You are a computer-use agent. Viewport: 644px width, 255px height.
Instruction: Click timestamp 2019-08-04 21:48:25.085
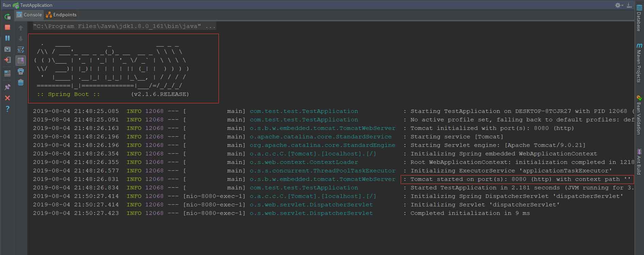pos(76,111)
